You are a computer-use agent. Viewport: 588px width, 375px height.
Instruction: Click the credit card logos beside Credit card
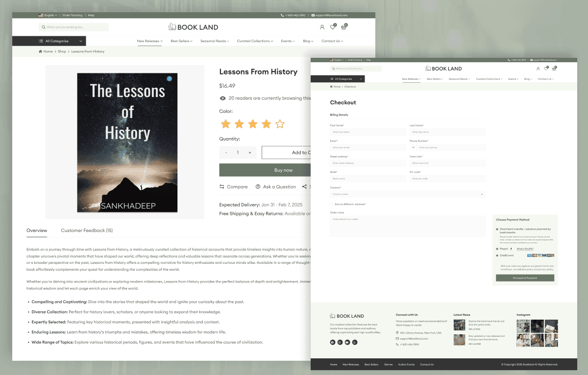(x=540, y=256)
